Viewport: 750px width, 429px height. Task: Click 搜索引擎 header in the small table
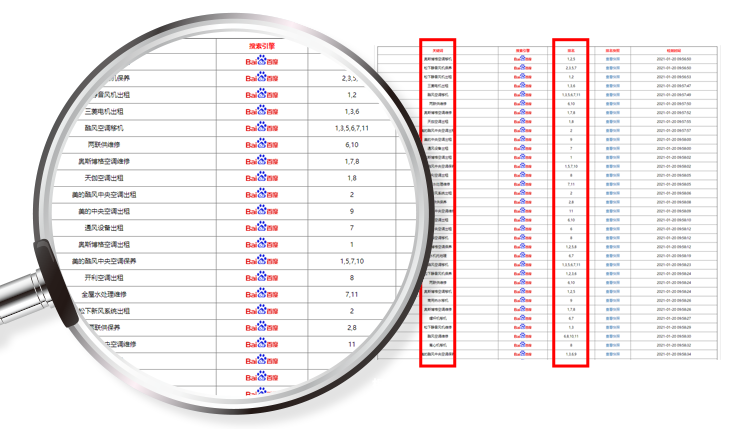pos(522,50)
